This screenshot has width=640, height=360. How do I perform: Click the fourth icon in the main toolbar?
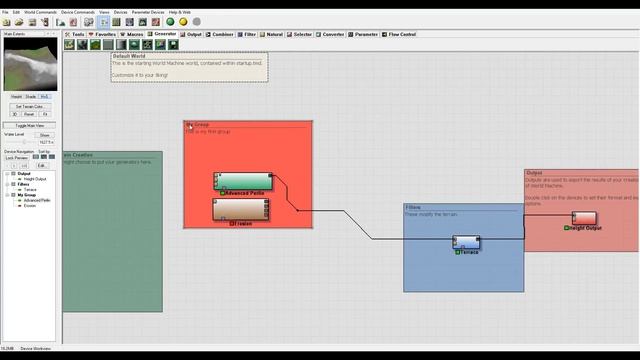(x=45, y=22)
